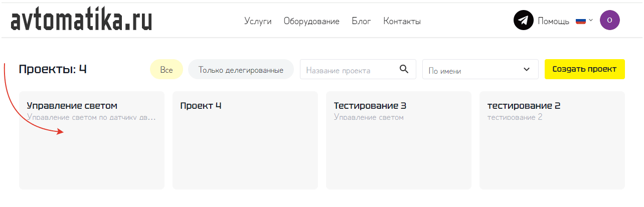Image resolution: width=644 pixels, height=207 pixels.
Task: Open the 'тестирование 2' project card
Action: click(x=552, y=140)
